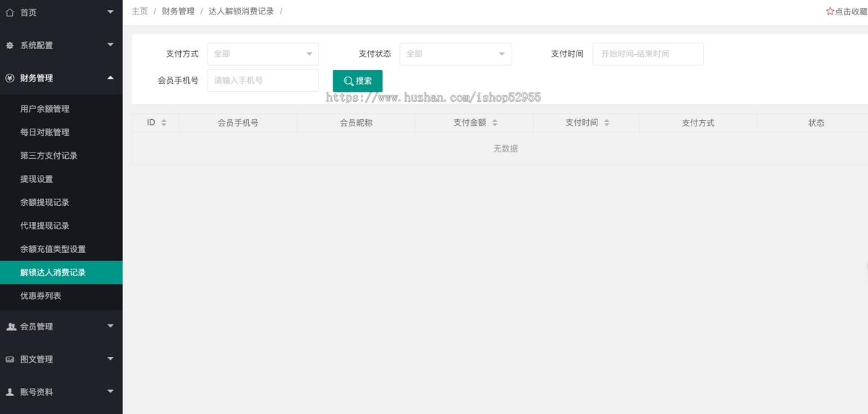Screen dimensions: 868x414
Task: Click the 财务管理 breadcrumb link
Action: tap(178, 12)
